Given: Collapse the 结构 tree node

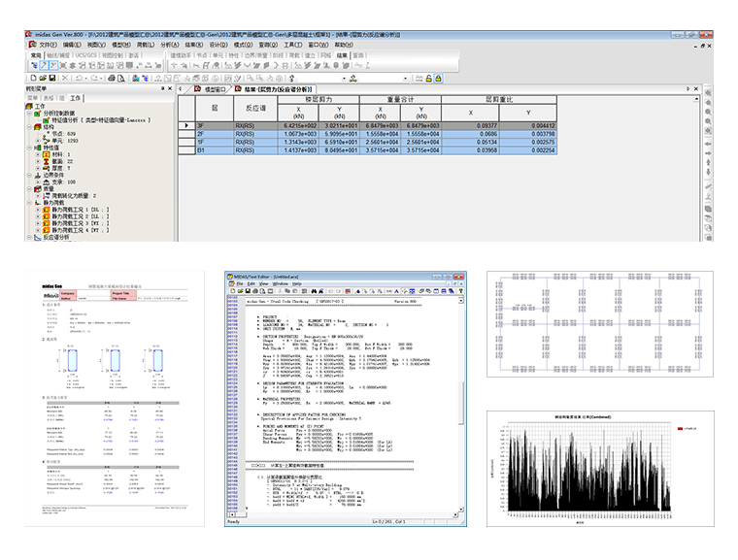Looking at the screenshot, I should point(29,127).
